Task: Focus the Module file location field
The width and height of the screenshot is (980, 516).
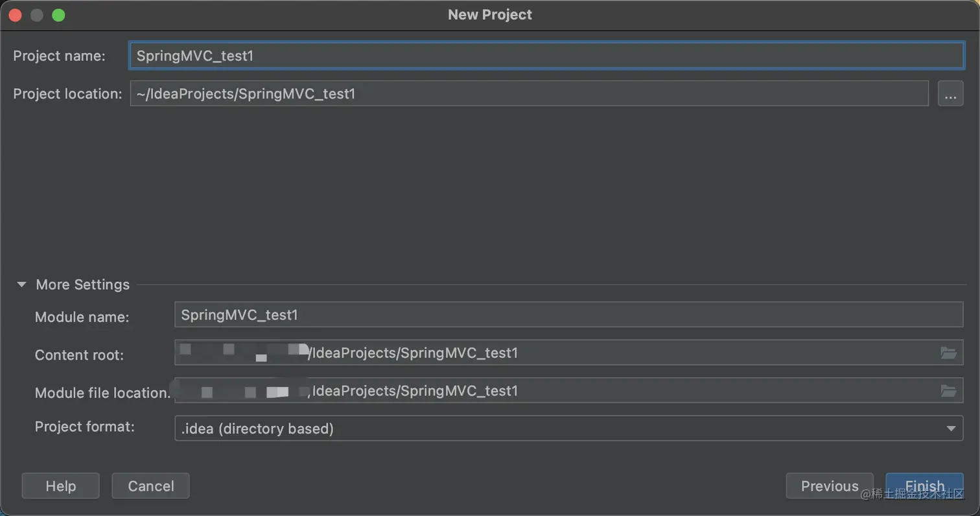Action: pos(616,391)
